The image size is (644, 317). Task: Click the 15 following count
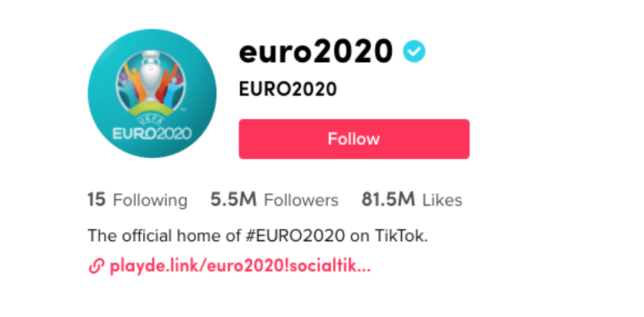[x=96, y=200]
